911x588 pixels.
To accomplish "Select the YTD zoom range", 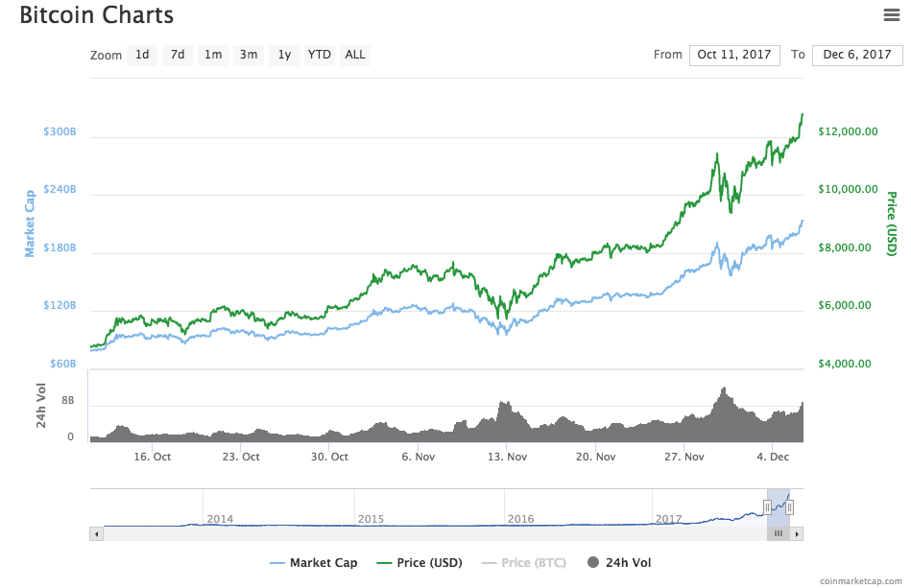I will 320,55.
